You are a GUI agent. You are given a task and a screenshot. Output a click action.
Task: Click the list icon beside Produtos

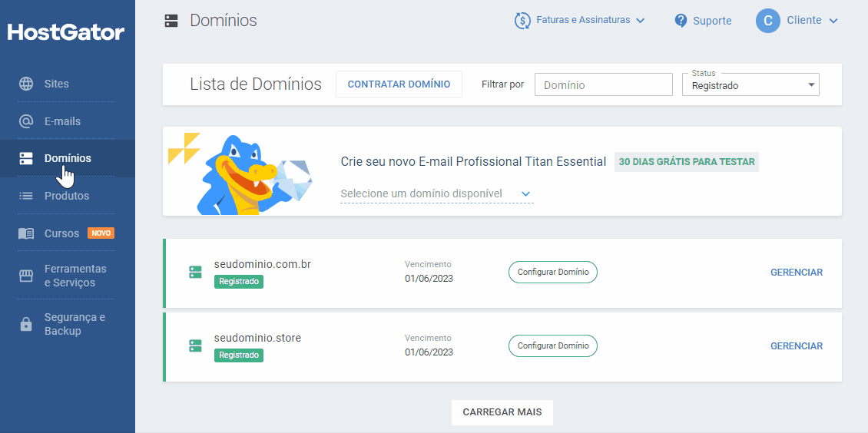click(26, 196)
